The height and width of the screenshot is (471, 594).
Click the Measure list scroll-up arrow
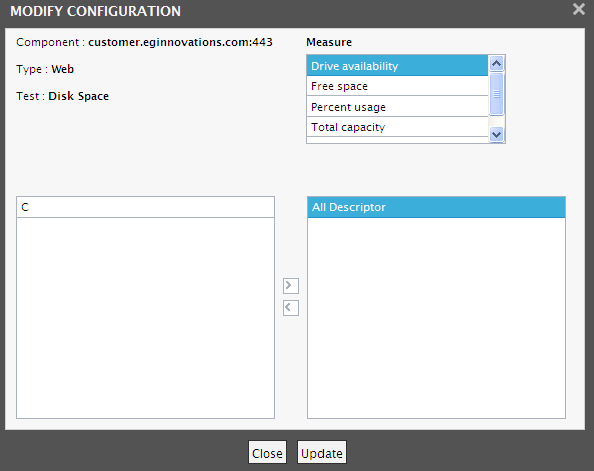[496, 63]
